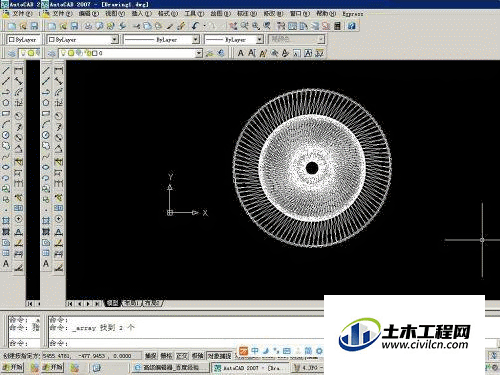Activate the Zoom Window tool
The image size is (500, 375).
[x=256, y=26]
